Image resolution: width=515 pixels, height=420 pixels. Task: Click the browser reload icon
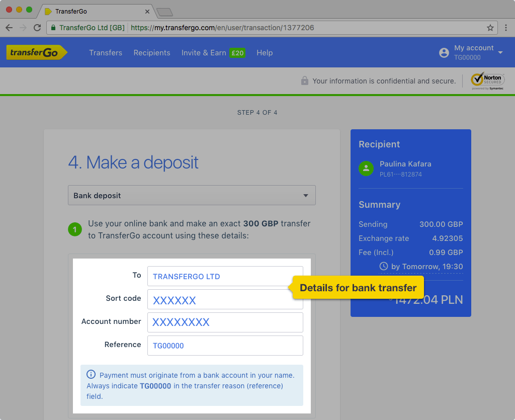tap(37, 28)
